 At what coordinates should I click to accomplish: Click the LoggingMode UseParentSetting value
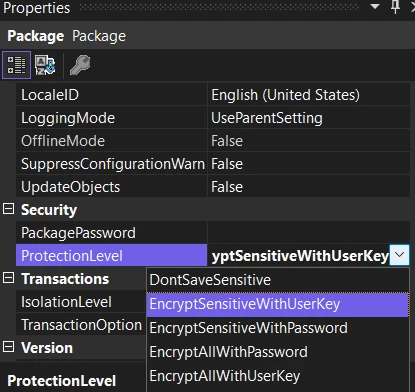267,118
